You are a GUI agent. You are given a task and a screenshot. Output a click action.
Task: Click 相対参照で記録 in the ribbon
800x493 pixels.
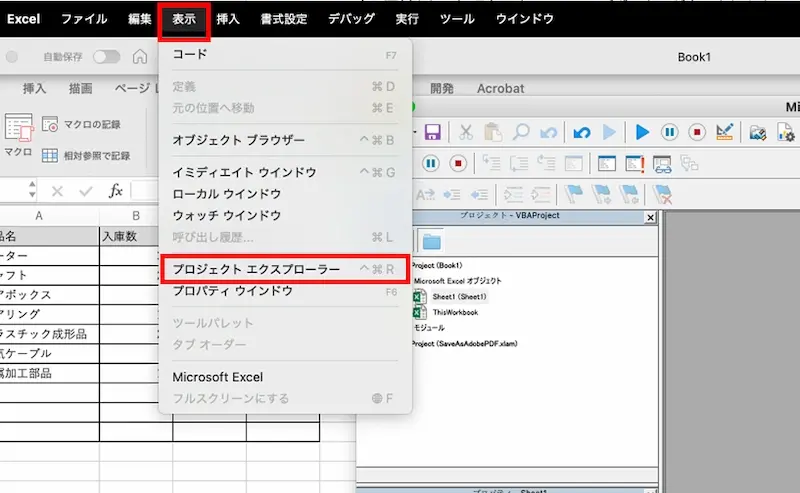pyautogui.click(x=86, y=155)
